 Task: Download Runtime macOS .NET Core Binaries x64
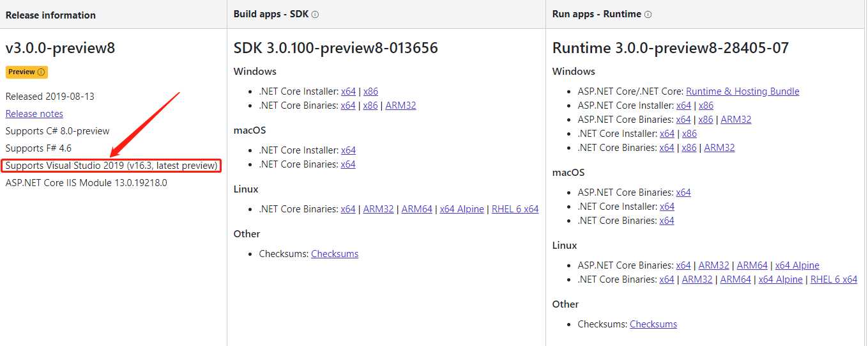point(667,221)
